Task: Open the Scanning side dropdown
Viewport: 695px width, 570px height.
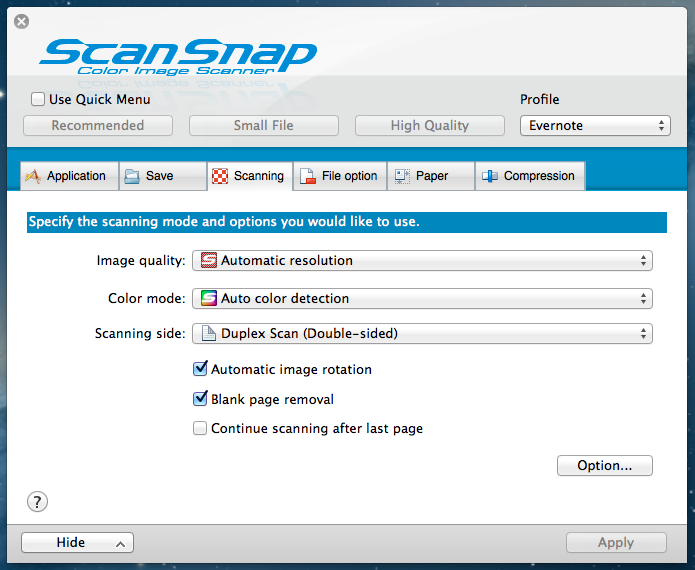Action: point(422,333)
